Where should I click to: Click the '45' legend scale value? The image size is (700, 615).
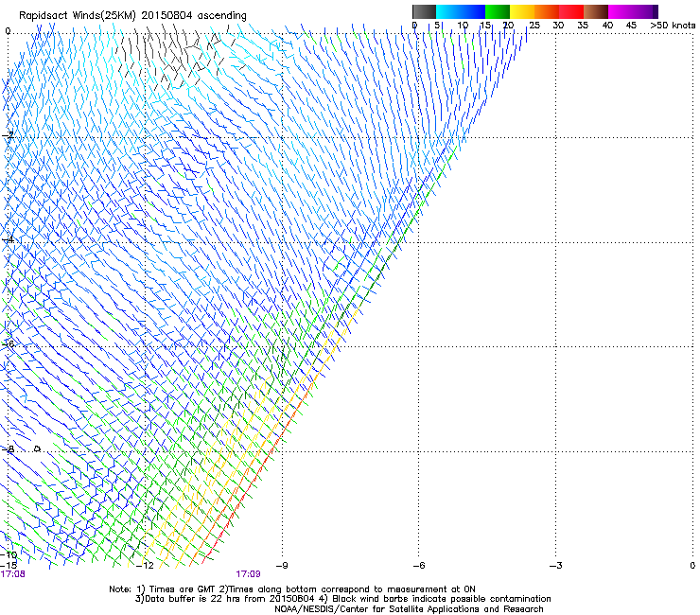coord(631,26)
